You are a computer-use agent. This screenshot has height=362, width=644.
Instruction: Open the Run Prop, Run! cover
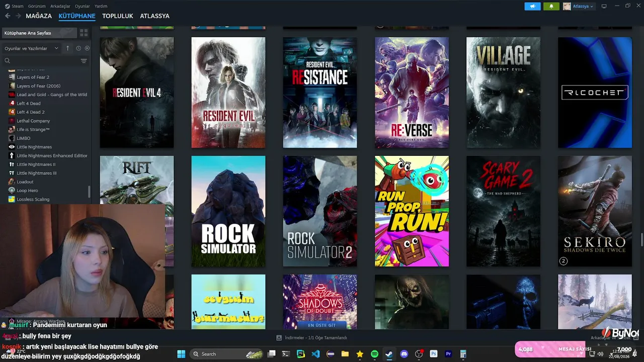[x=412, y=211]
